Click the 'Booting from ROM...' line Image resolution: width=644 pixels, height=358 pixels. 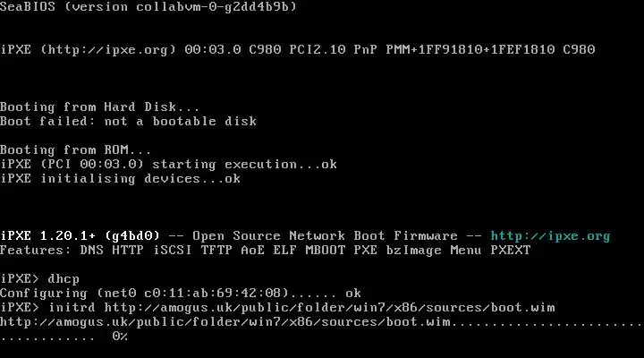coord(75,149)
